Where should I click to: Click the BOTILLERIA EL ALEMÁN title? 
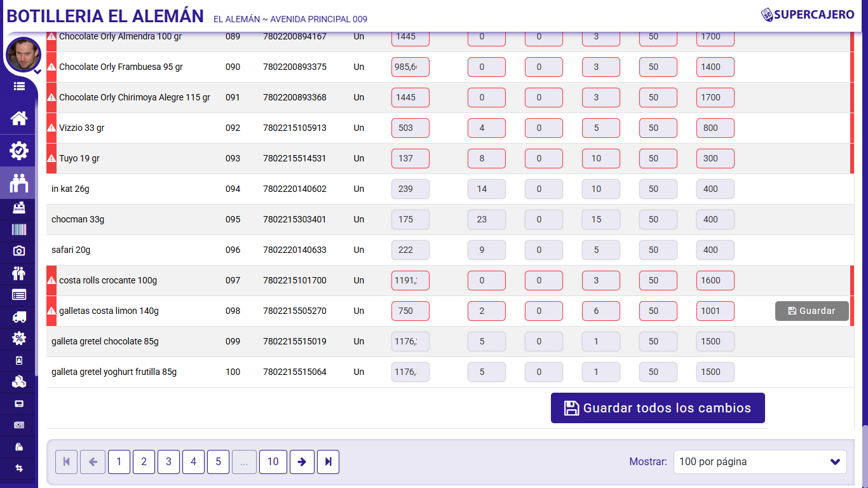tap(105, 16)
